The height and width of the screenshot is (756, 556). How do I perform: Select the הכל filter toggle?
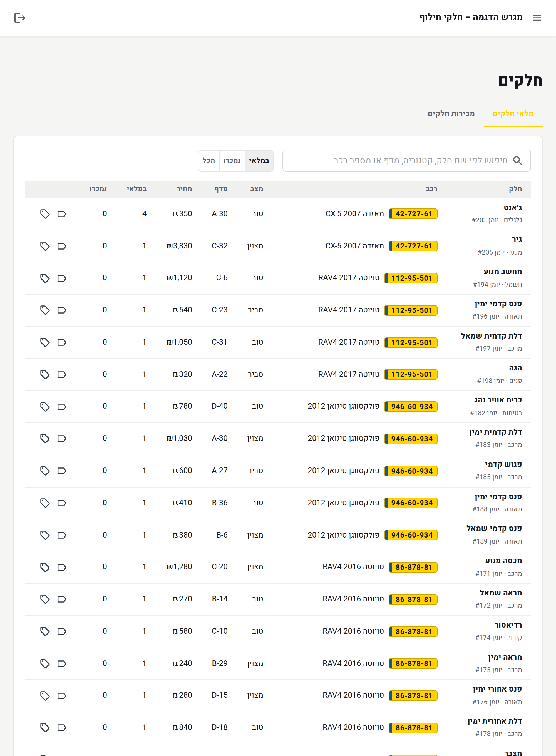209,161
